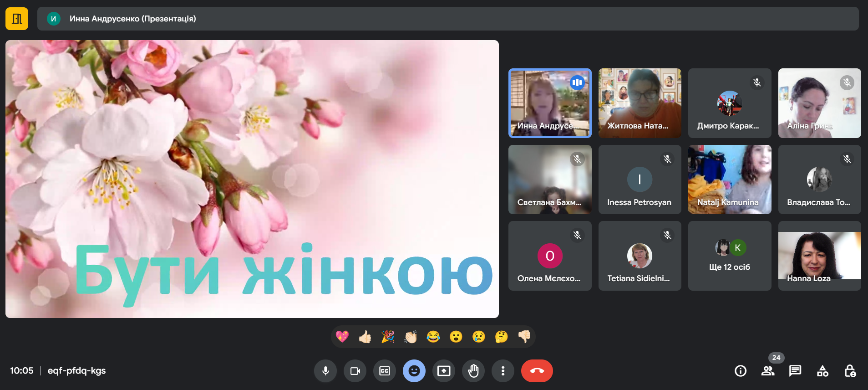
Task: Send the thinking face reaction
Action: click(x=502, y=337)
